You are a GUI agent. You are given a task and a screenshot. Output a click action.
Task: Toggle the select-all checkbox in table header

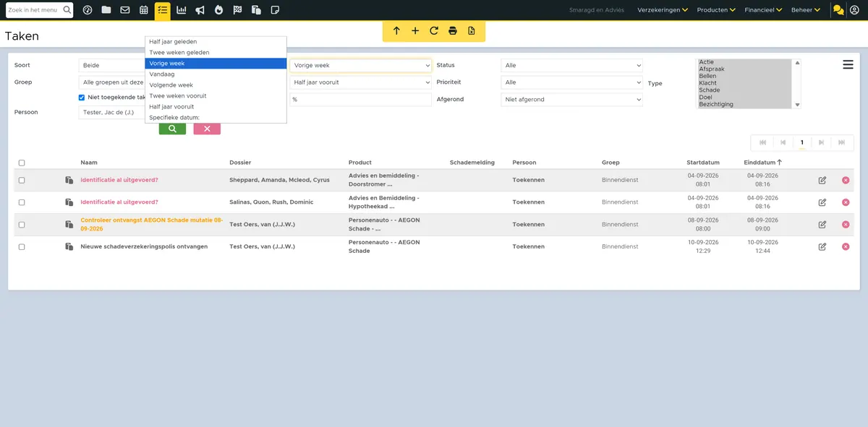[x=22, y=163]
